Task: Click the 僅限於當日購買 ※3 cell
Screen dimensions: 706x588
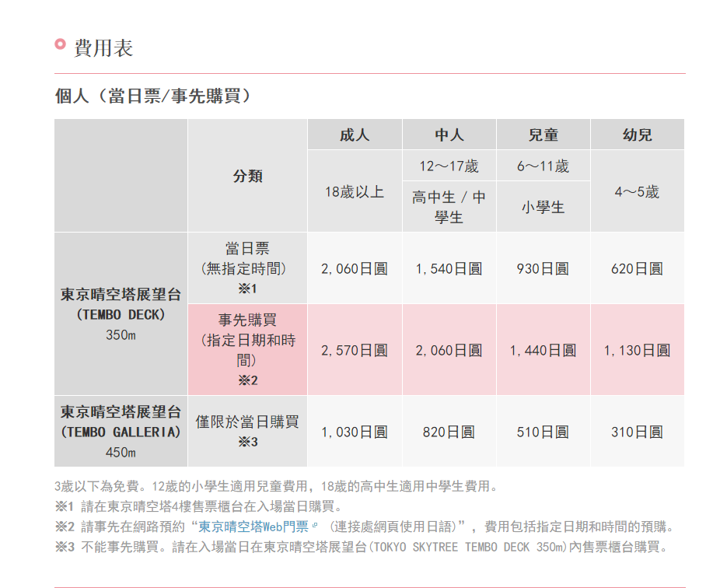Action: point(247,432)
